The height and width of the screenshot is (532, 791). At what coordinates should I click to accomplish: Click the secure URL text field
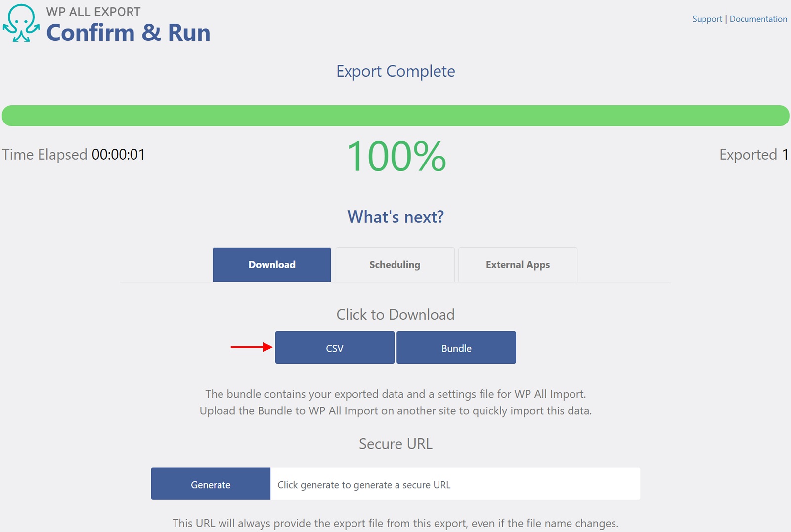455,484
